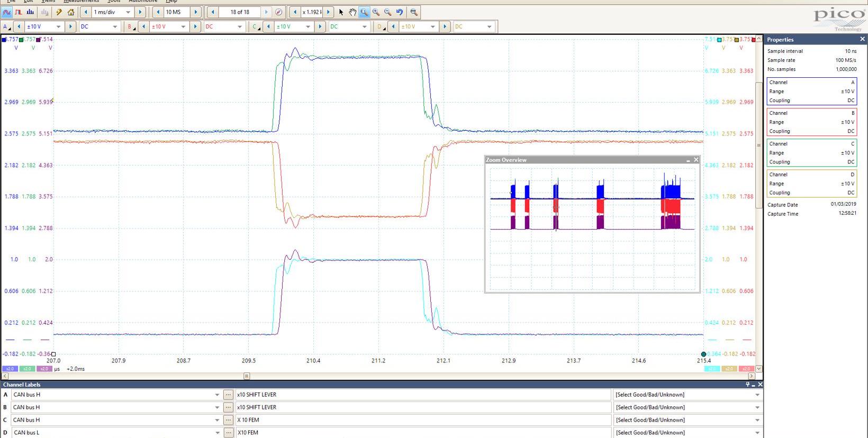The image size is (868, 438).
Task: Go to previous waveform buffer
Action: pos(213,12)
